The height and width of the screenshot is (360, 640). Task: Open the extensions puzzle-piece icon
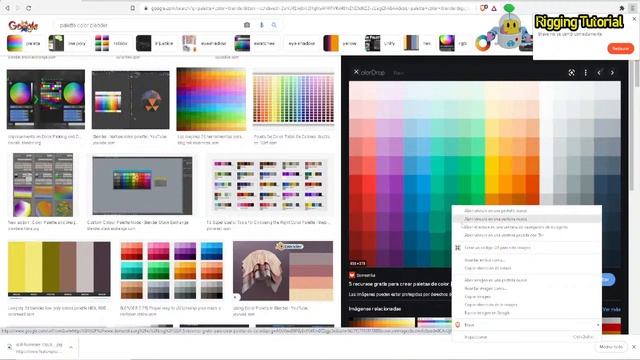622,8
